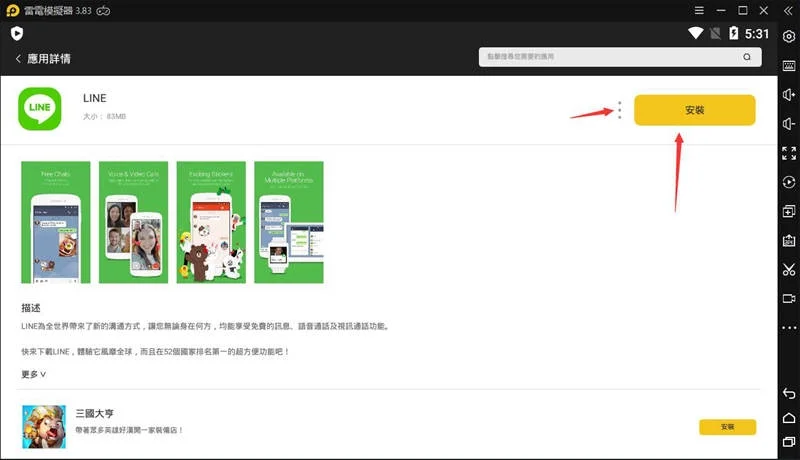
Task: Minimize the emulator window
Action: click(x=721, y=10)
